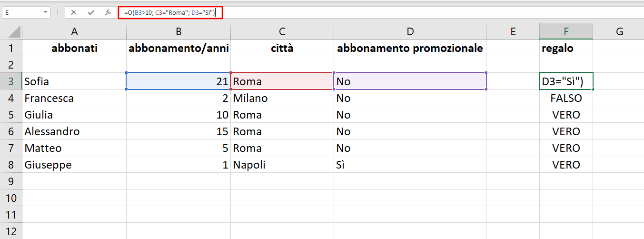Cancel the formula entry with the X icon
This screenshot has height=239, width=644.
pos(74,12)
